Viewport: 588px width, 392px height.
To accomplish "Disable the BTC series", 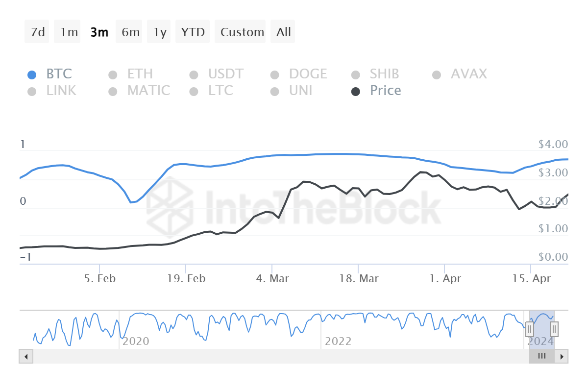I will point(59,74).
